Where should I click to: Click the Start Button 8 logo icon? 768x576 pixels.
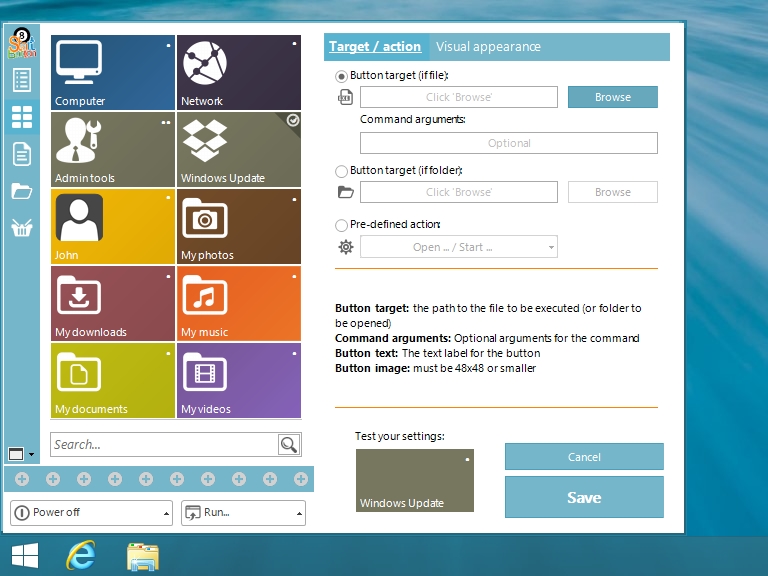(x=22, y=44)
